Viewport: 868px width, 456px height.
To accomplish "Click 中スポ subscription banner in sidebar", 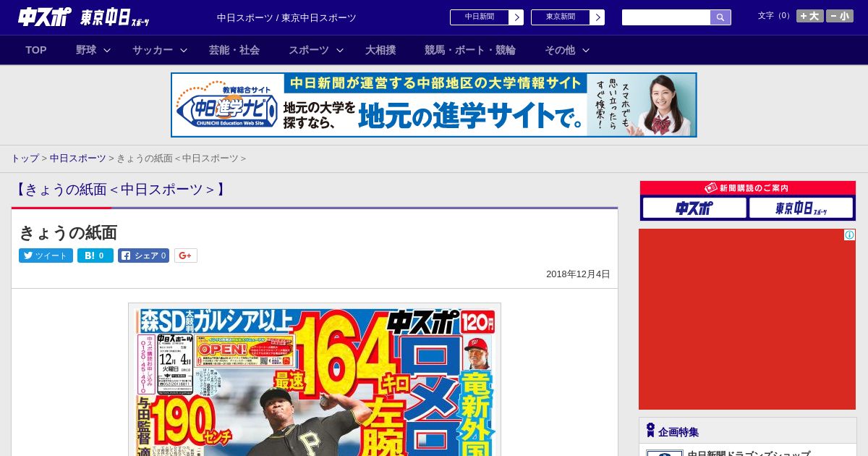I will pos(694,208).
